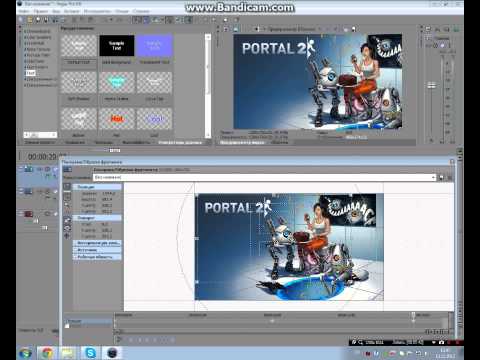Viewport: 480px width, 360px height.
Task: Open the Windows Start menu
Action: tap(25, 353)
